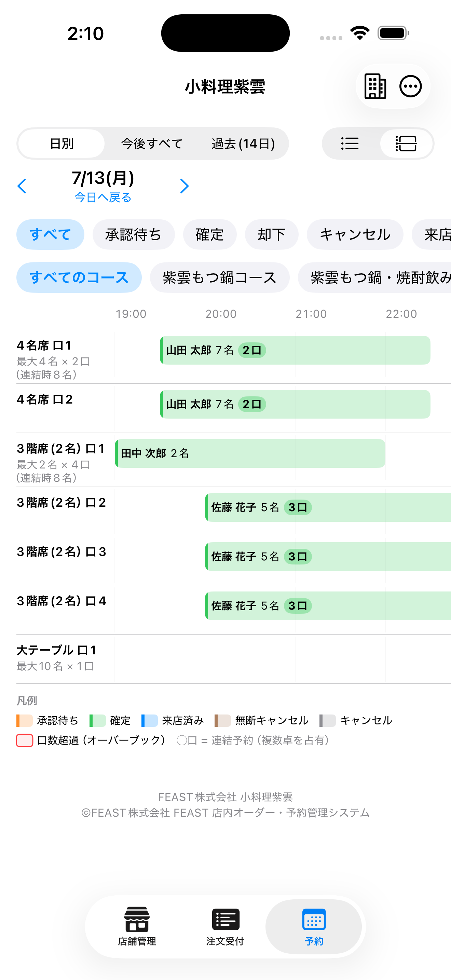Select 過去(14日) segment
Screen dimensions: 451x980
click(243, 144)
